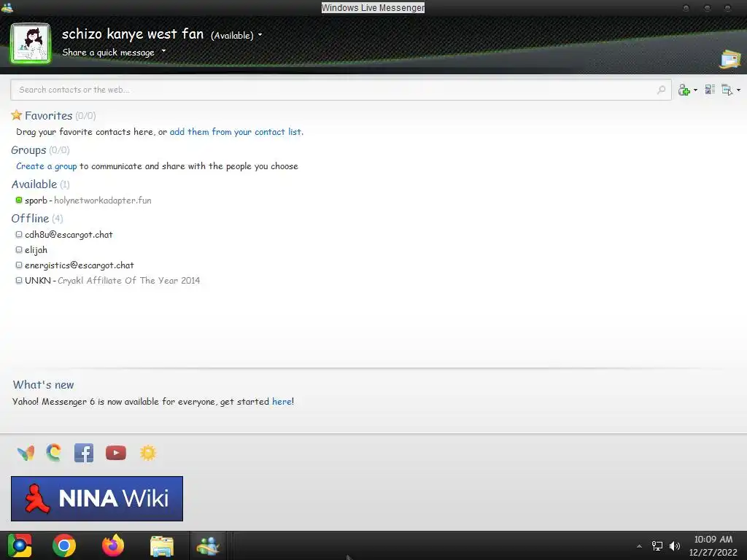
Task: Click the Messenger icon in the title bar
Action: click(x=7, y=7)
